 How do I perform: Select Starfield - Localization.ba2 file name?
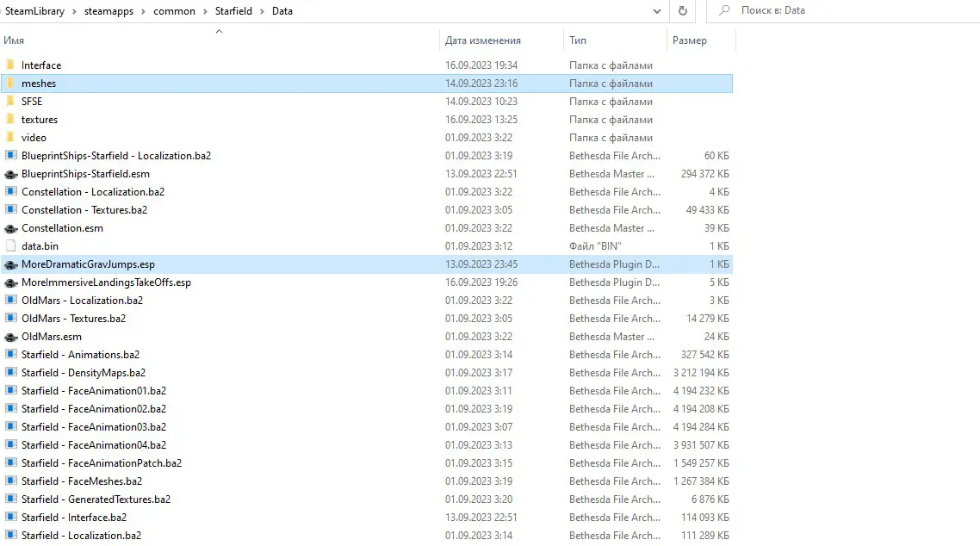pyautogui.click(x=81, y=536)
